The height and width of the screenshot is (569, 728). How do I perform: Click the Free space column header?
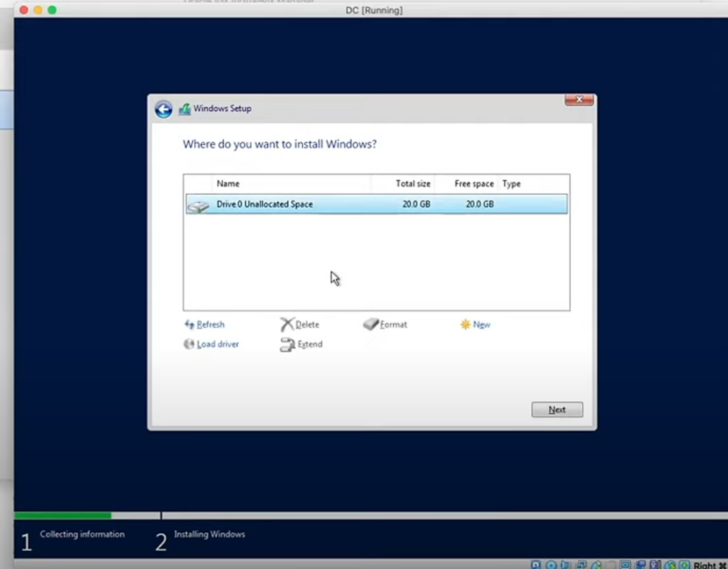point(473,183)
